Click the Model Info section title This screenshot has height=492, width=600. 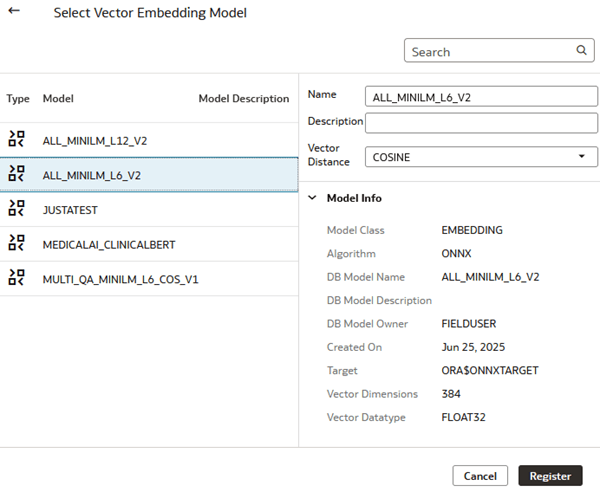(x=354, y=198)
